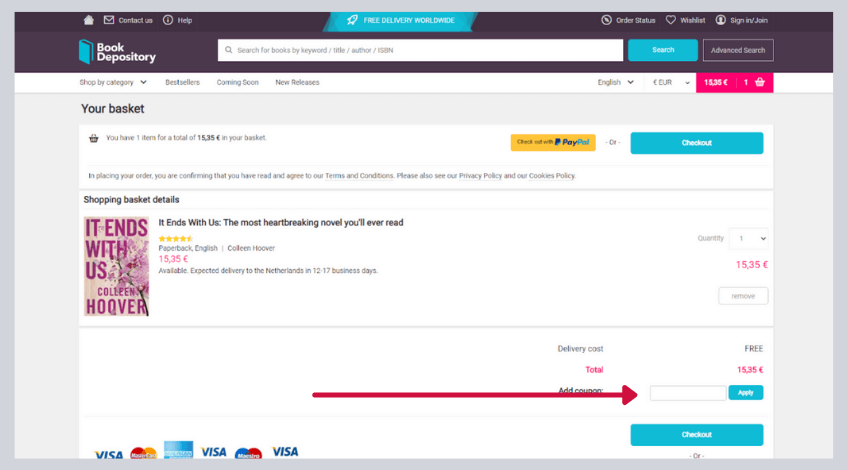Focus the Add coupon input field

688,393
